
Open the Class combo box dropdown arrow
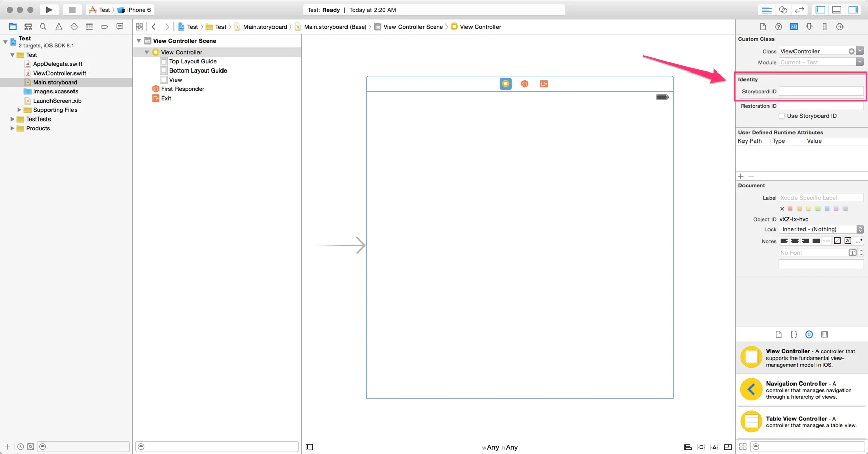(860, 51)
